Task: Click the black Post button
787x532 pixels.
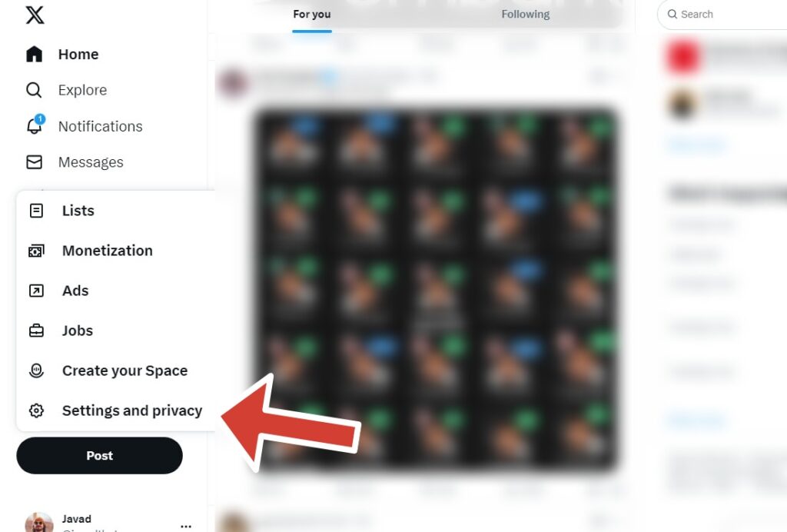Action: click(x=99, y=456)
